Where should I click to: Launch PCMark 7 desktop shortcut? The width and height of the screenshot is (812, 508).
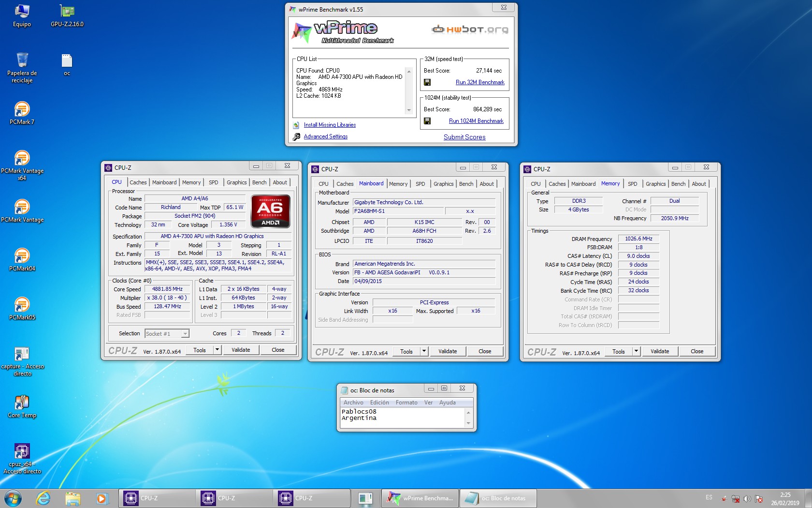22,113
